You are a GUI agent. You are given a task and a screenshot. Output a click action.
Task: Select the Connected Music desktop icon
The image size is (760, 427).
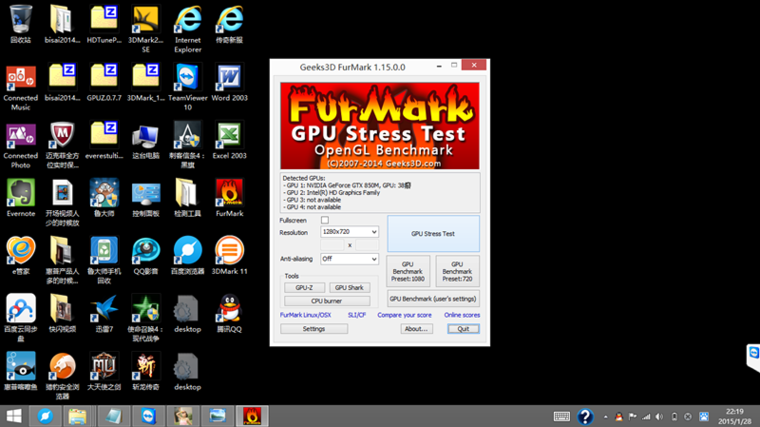point(21,87)
